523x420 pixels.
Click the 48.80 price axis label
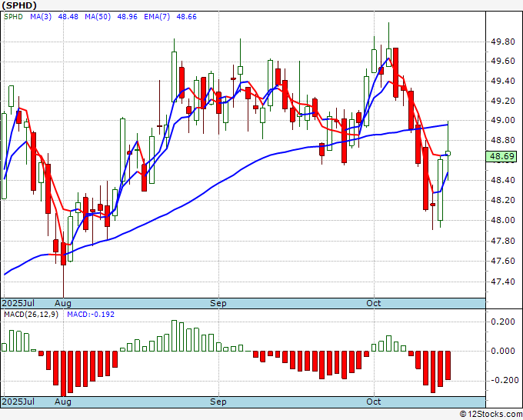coord(503,140)
